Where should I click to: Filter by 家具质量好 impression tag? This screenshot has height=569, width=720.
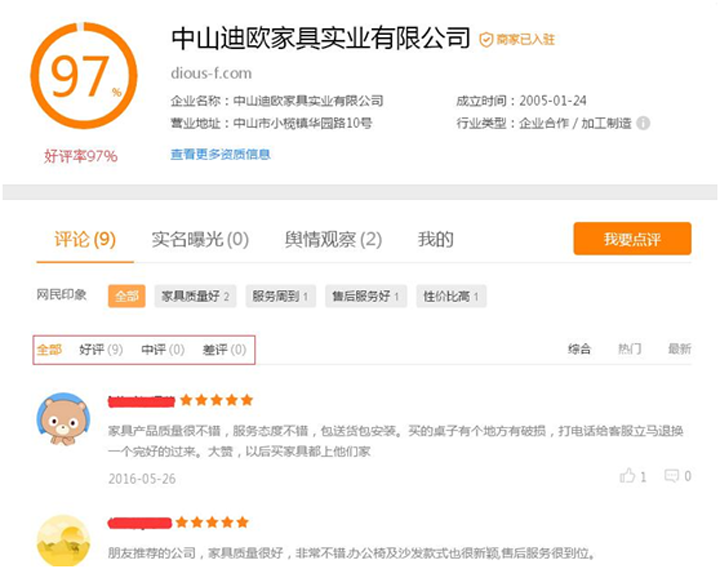pos(196,296)
